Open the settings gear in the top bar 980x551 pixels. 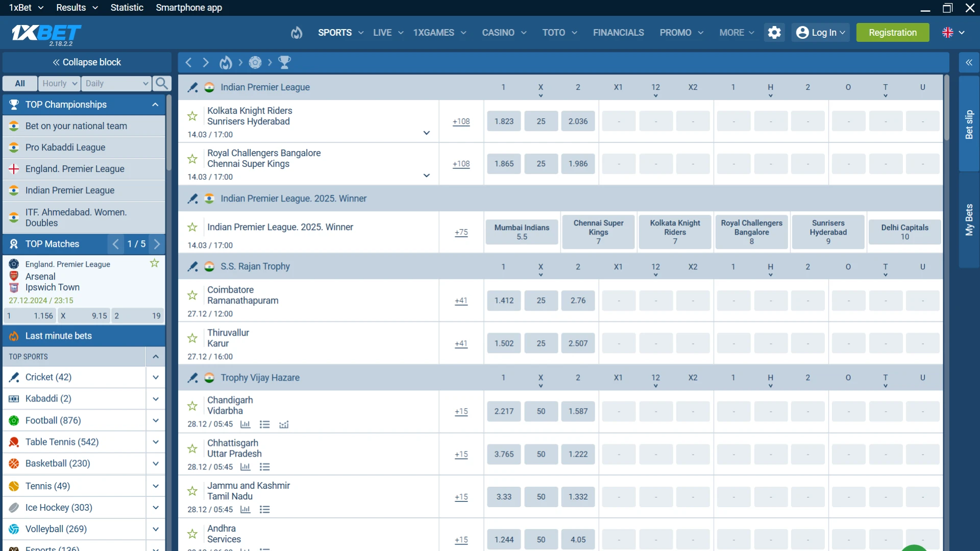tap(774, 32)
